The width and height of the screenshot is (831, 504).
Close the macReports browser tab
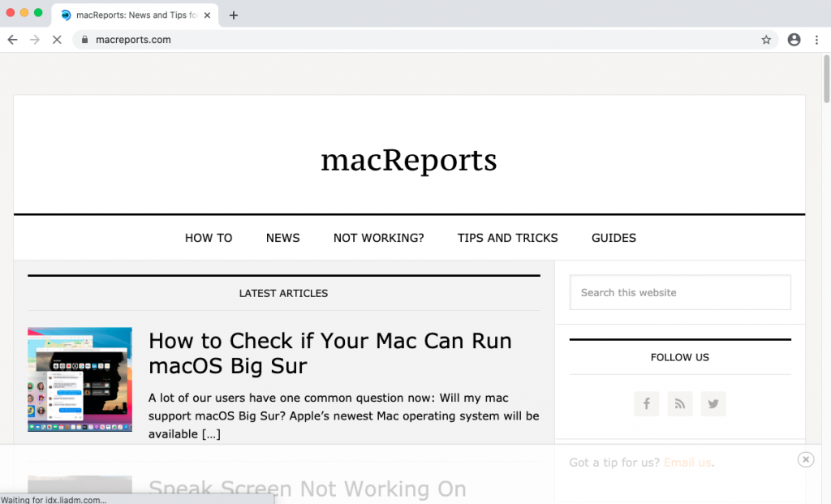207,15
